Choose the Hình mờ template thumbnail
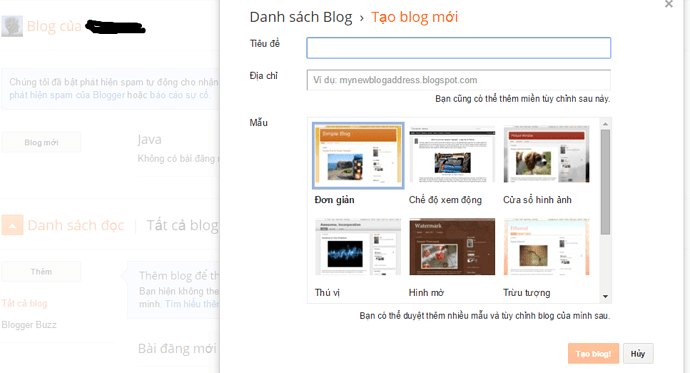 tap(452, 247)
